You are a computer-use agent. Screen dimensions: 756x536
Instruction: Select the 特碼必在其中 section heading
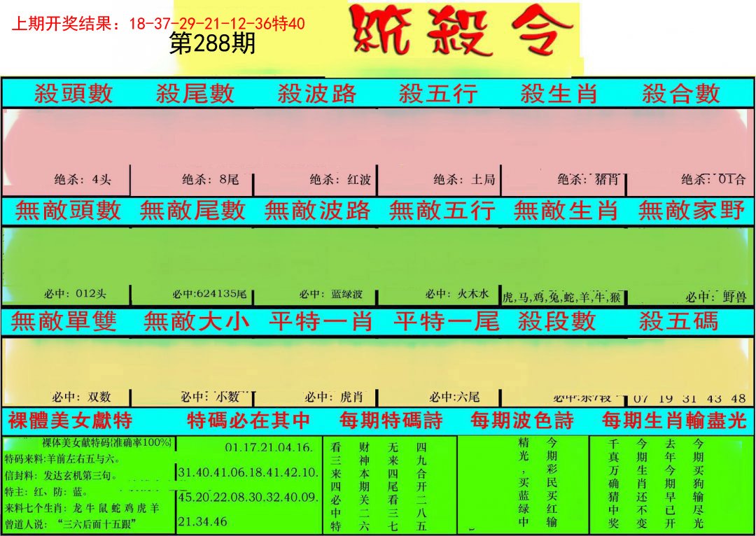[248, 421]
